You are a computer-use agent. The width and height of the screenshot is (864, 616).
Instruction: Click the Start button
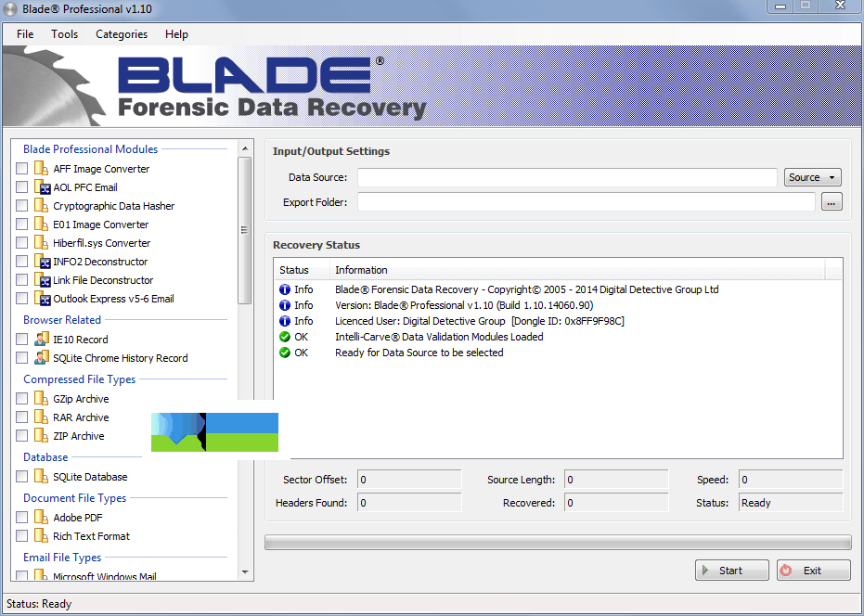pyautogui.click(x=731, y=571)
